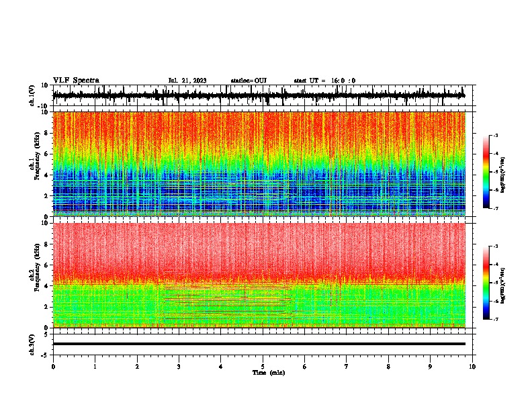The image size is (532, 411).
Task: Click the ch.1 voltage waveform trace
Action: coord(259,95)
